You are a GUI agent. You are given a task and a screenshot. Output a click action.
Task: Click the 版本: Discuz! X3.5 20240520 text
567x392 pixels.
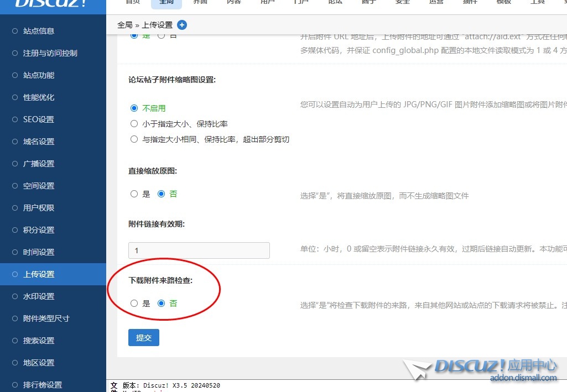pyautogui.click(x=171, y=385)
